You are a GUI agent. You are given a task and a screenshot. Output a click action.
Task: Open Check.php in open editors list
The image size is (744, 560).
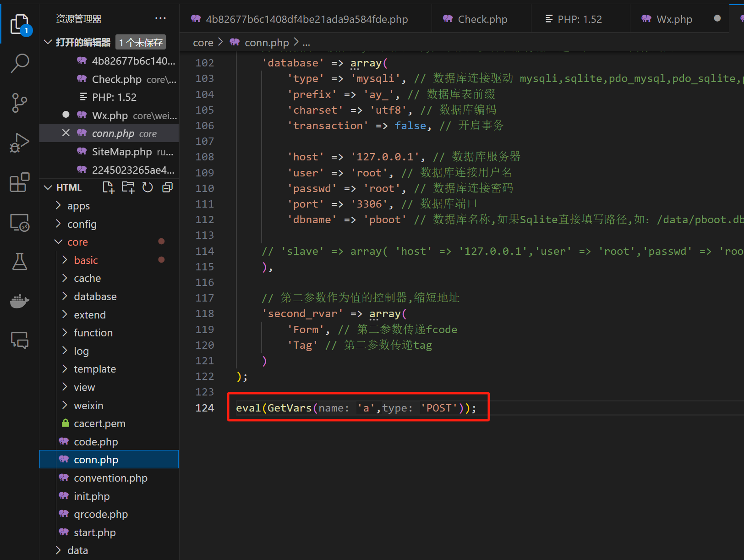point(109,79)
